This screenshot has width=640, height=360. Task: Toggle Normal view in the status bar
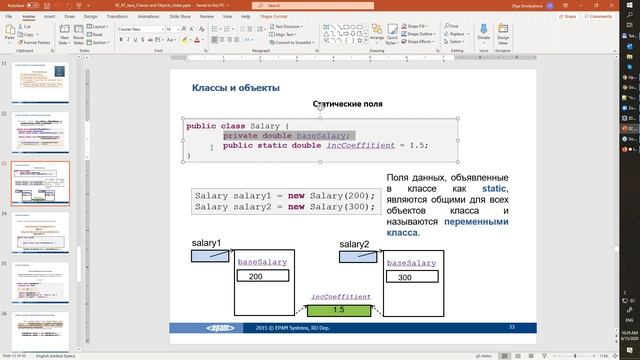[504, 356]
